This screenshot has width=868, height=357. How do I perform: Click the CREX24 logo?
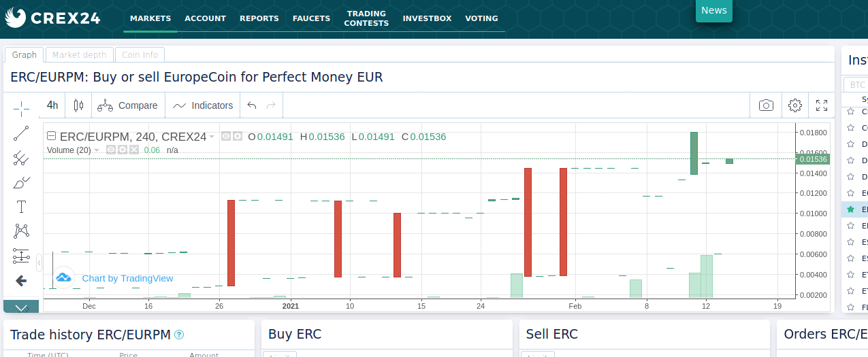(53, 18)
